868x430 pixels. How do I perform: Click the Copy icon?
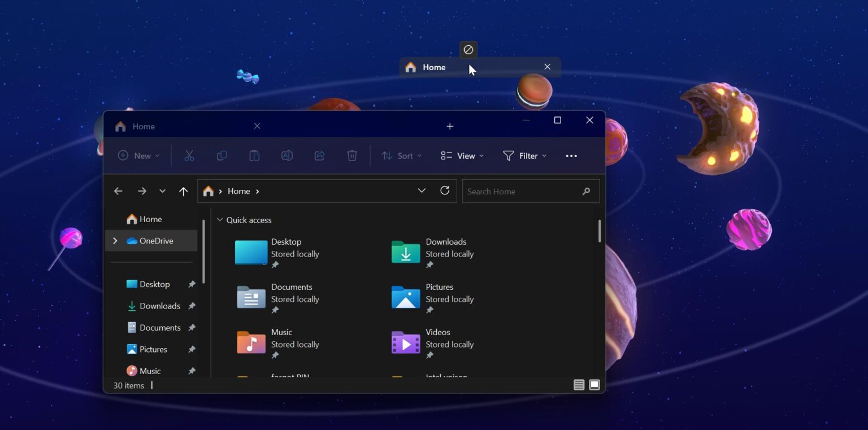click(222, 155)
